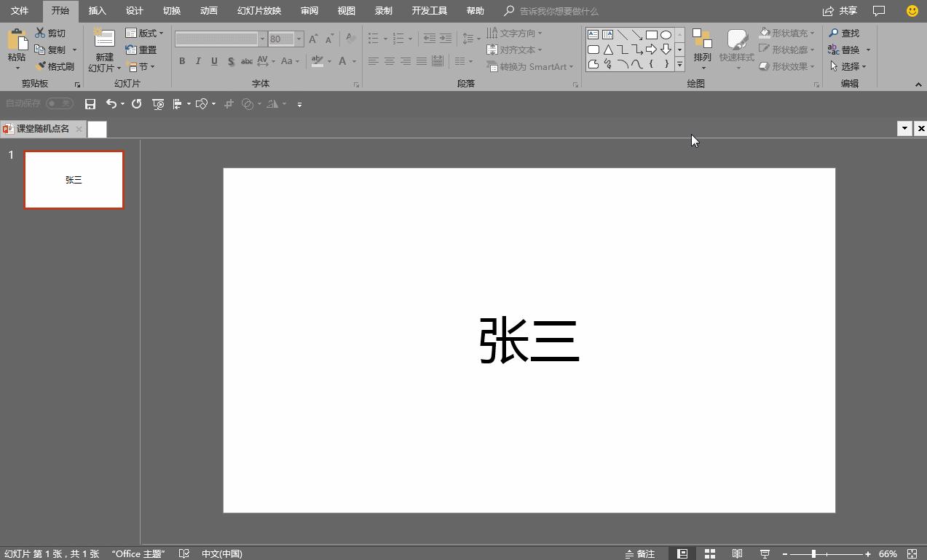Viewport: 927px width, 560px height.
Task: Open the Layout (版式) dropdown
Action: coord(146,32)
